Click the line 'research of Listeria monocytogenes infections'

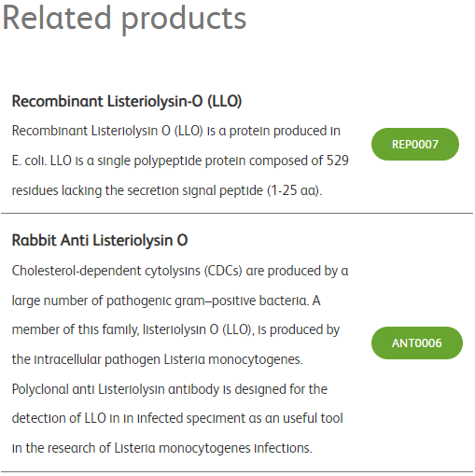coord(161,448)
